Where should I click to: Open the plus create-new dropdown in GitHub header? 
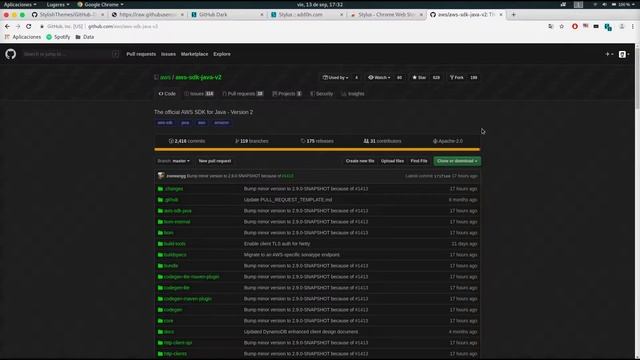click(609, 54)
